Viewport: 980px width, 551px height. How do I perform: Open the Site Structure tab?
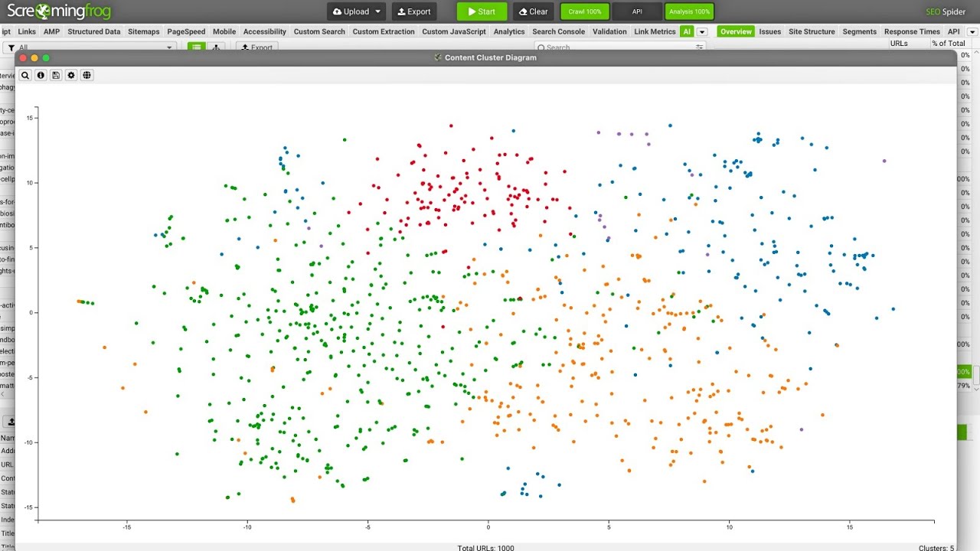coord(812,31)
